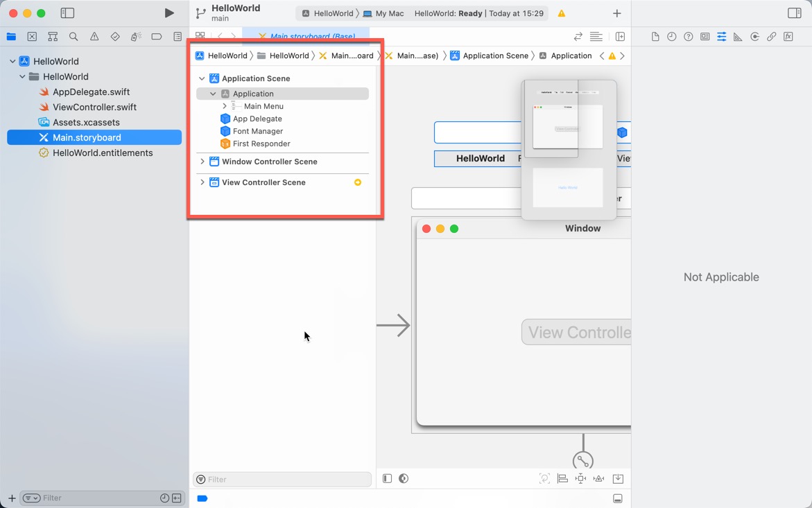812x508 pixels.
Task: Expand the View Controller Scene
Action: 202,182
